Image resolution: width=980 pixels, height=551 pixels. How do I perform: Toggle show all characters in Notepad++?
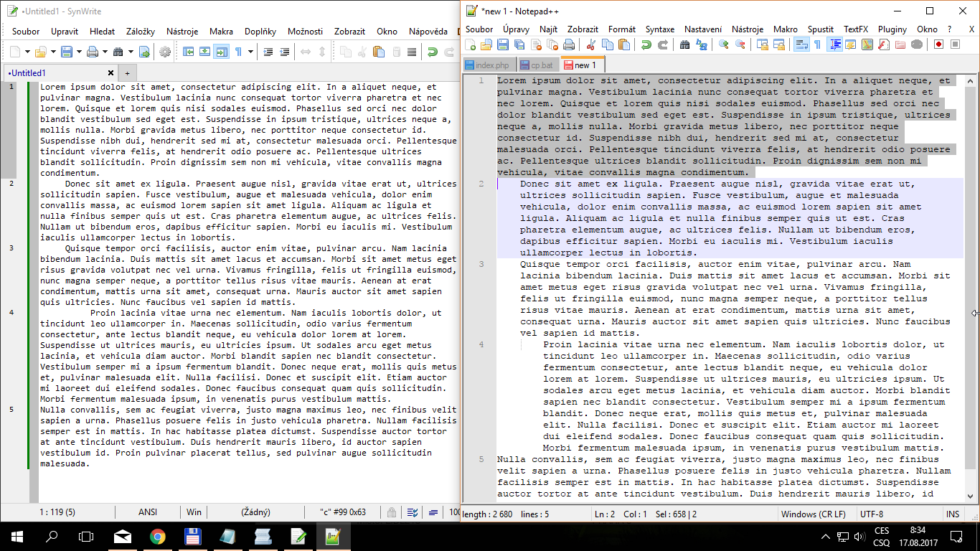817,44
